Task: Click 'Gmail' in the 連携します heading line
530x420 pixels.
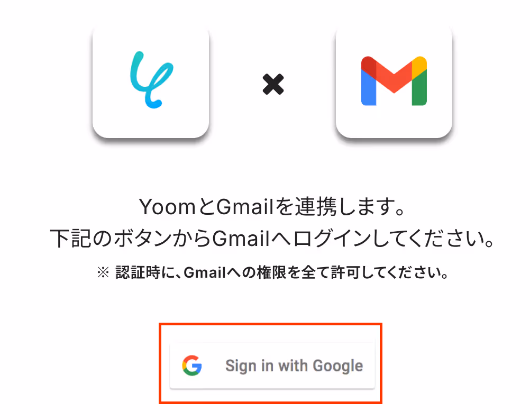Action: 245,207
